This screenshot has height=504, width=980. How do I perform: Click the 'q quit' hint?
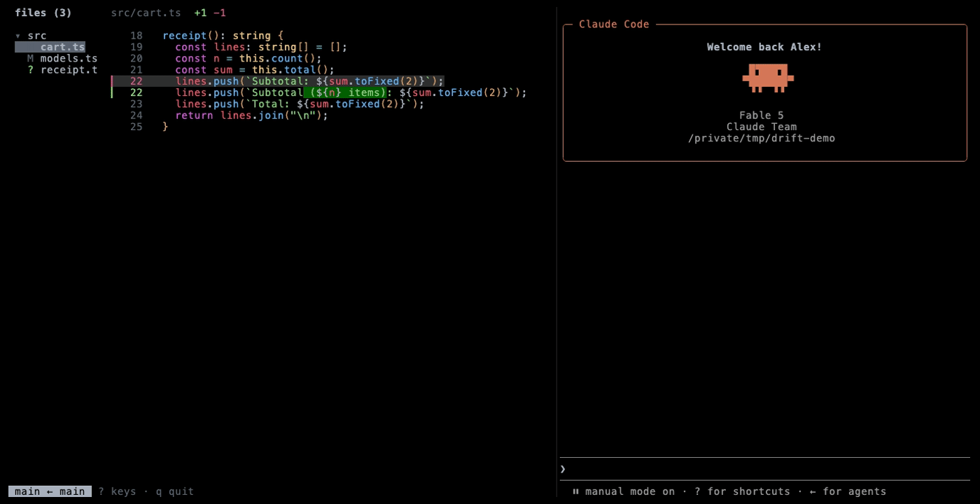174,491
